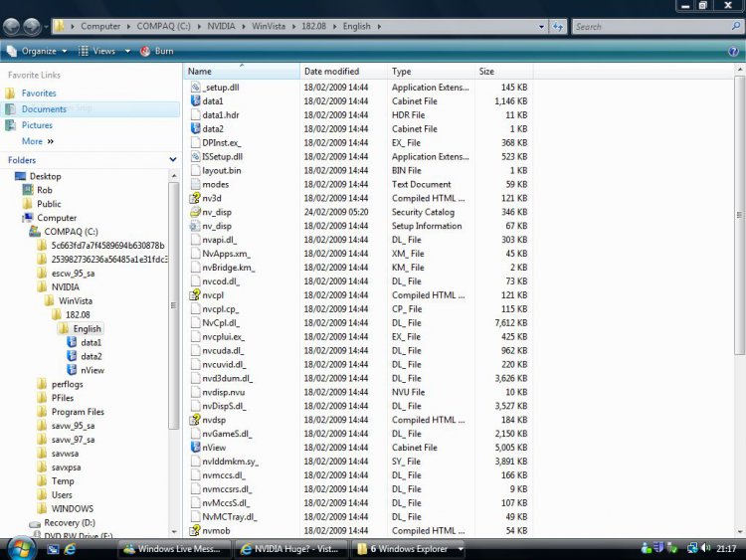This screenshot has height=560, width=746.
Task: Click the Refresh button beside address bar
Action: pos(558,27)
